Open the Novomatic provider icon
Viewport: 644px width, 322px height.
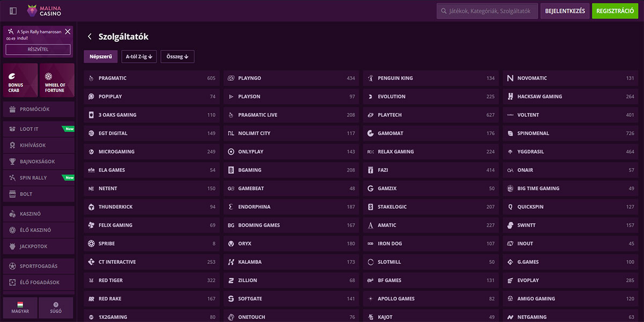pos(510,78)
